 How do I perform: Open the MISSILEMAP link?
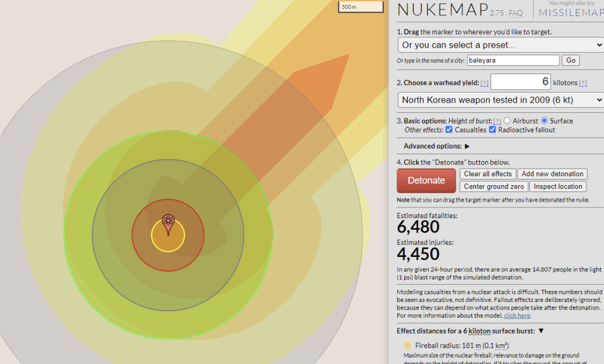(571, 13)
